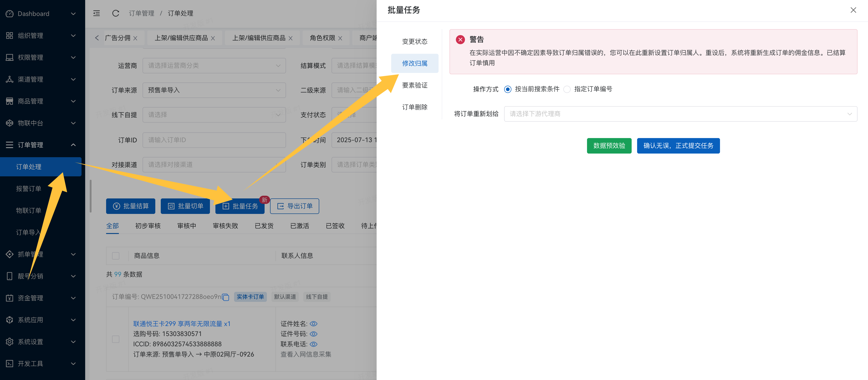The width and height of the screenshot is (868, 380).
Task: Reveal 证件姓名 with eye icon
Action: pos(313,324)
